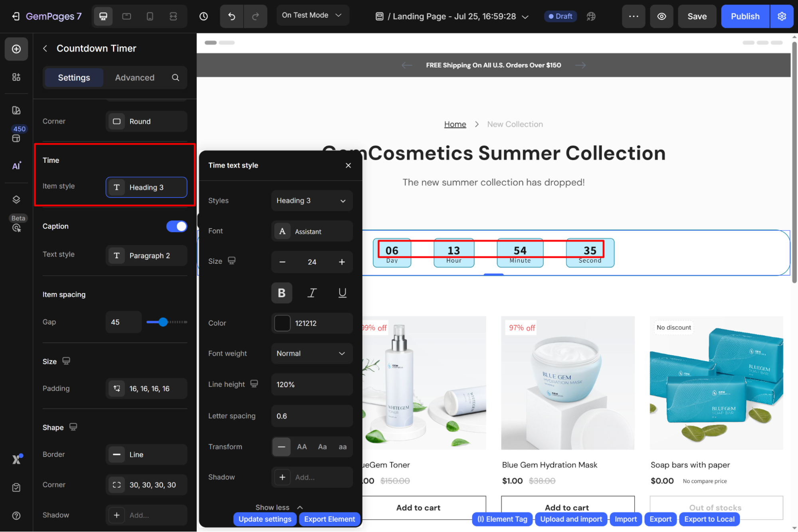Click the add element plus icon
The height and width of the screenshot is (532, 798).
16,49
